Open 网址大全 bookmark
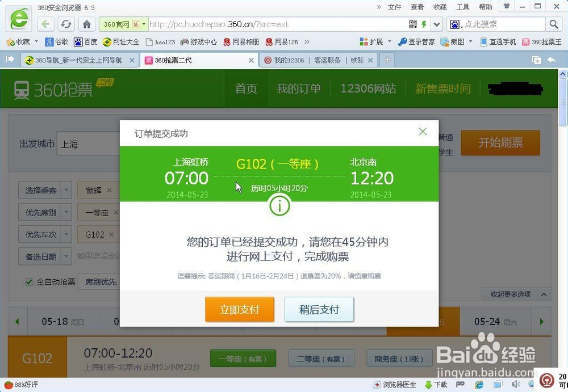This screenshot has height=392, width=568. tap(121, 42)
